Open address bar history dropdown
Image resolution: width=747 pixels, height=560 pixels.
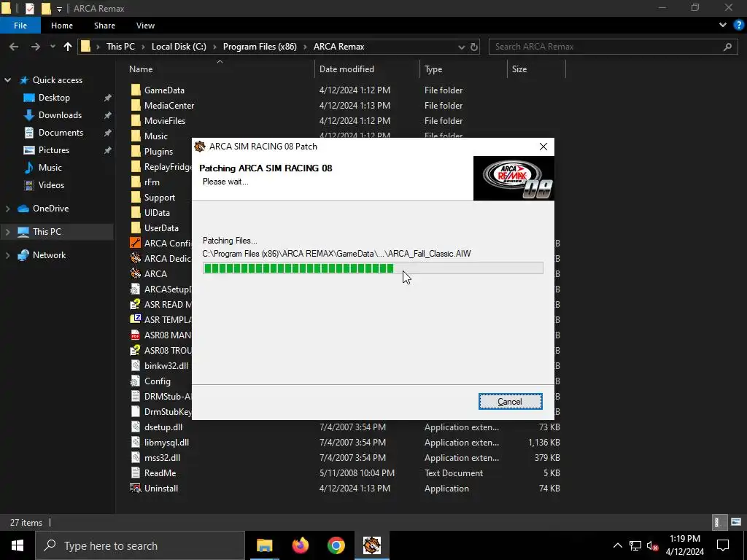coord(461,47)
